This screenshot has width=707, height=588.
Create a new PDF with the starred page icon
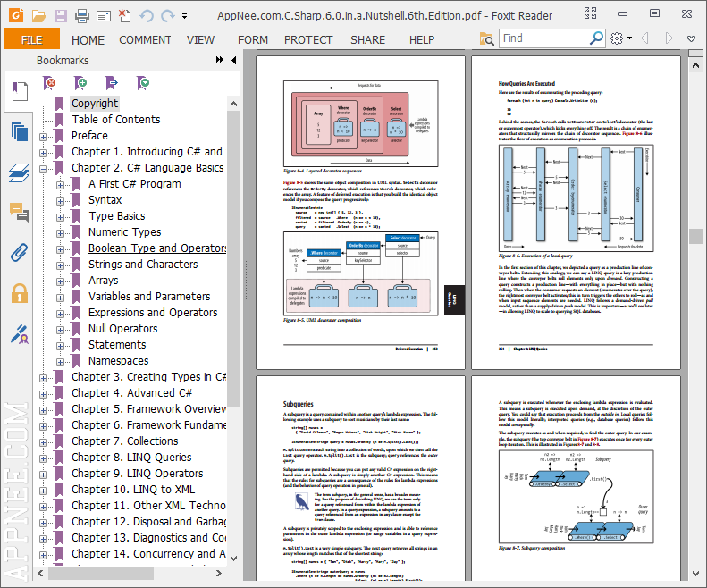pyautogui.click(x=124, y=16)
